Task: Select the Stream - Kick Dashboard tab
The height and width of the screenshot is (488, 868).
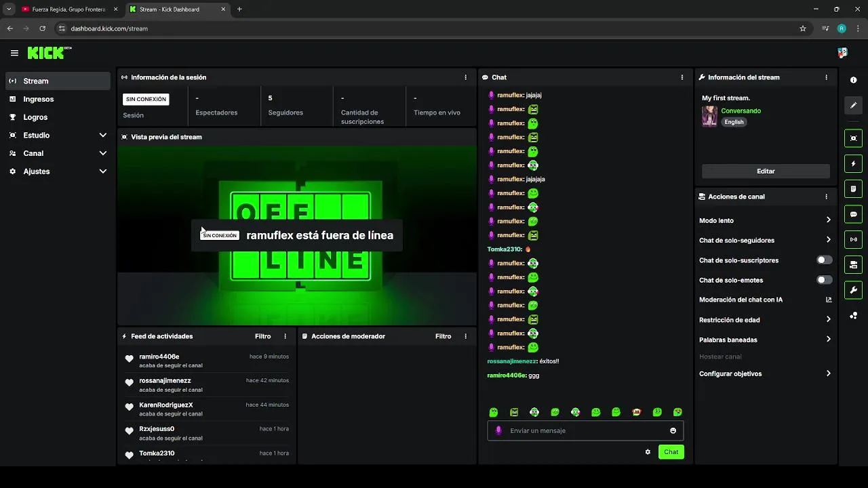Action: 178,9
